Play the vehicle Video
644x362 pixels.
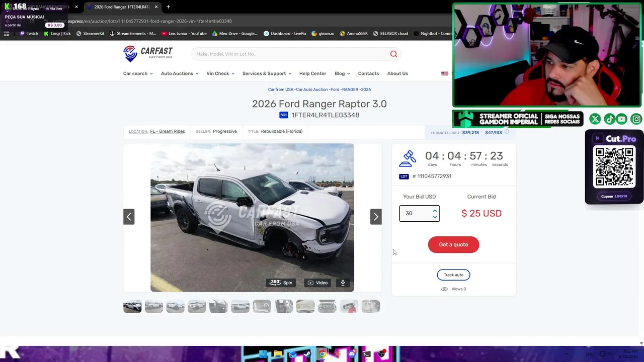point(317,283)
